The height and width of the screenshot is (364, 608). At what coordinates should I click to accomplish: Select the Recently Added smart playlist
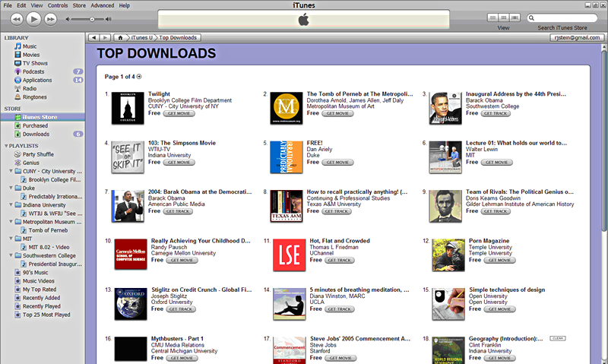click(x=43, y=298)
